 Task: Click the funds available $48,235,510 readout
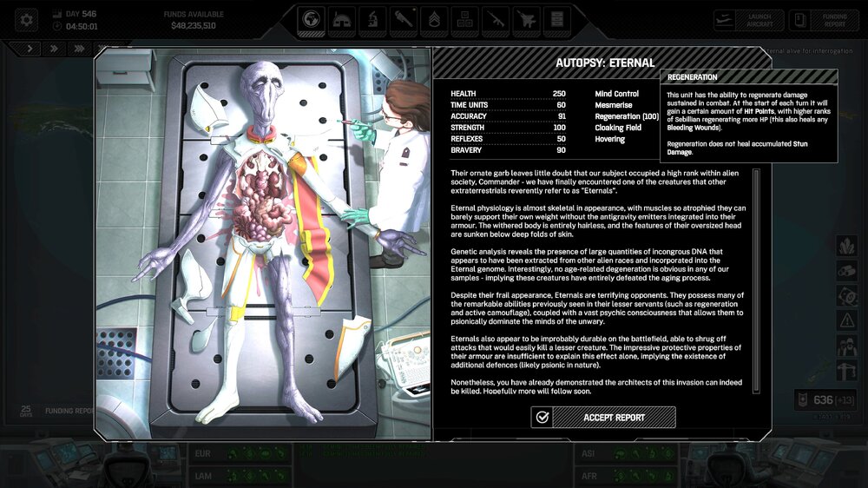(x=194, y=20)
